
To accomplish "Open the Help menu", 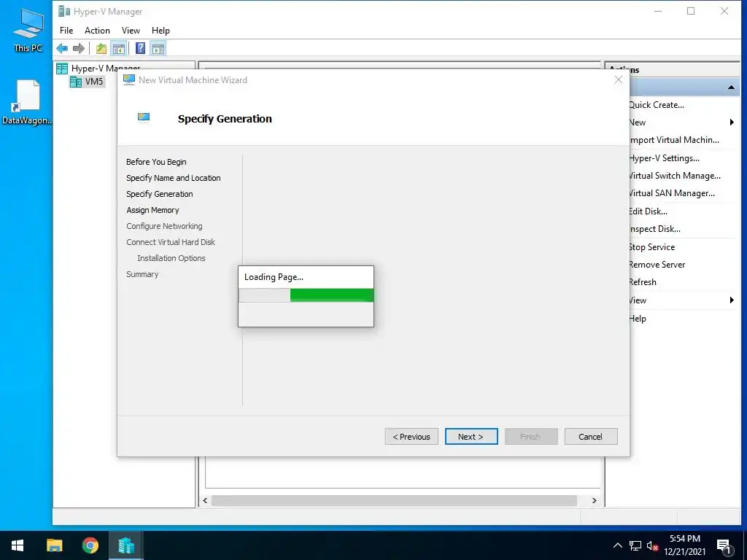I will (160, 31).
